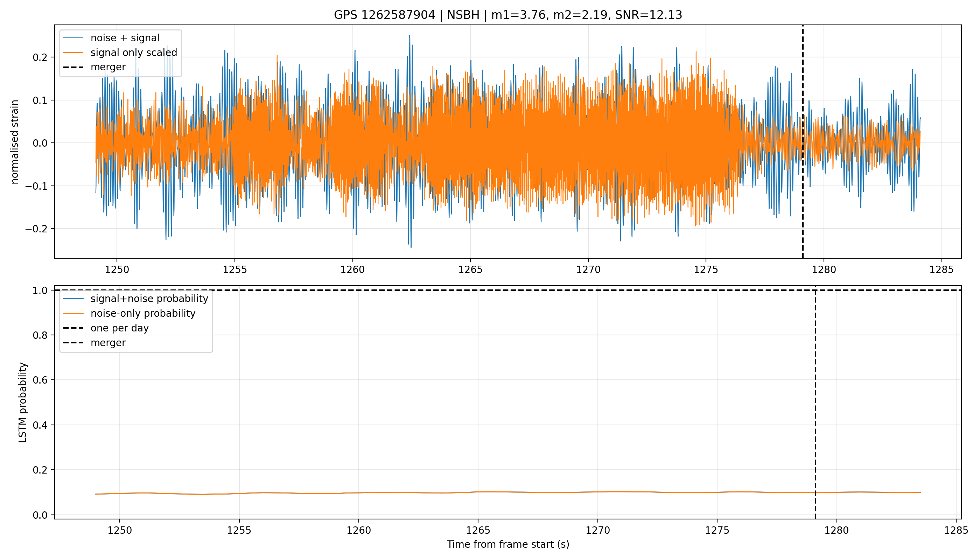The height and width of the screenshot is (560, 980).
Task: Click the blue line swatch in top legend
Action: (x=73, y=38)
